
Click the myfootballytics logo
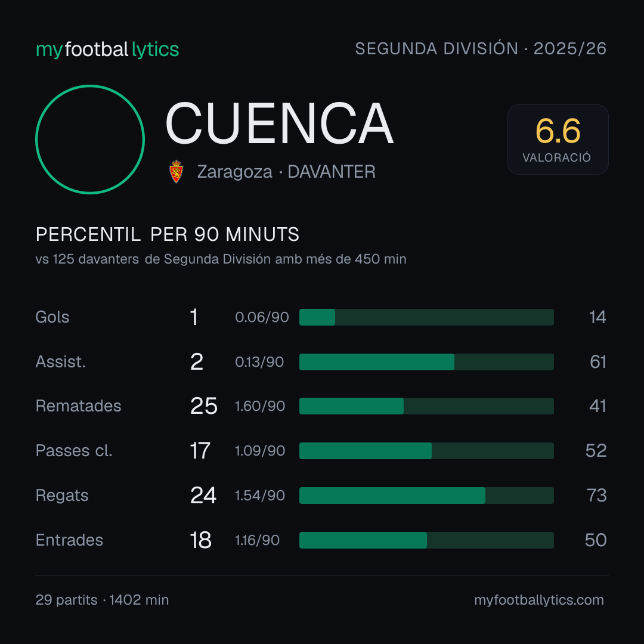tap(107, 49)
